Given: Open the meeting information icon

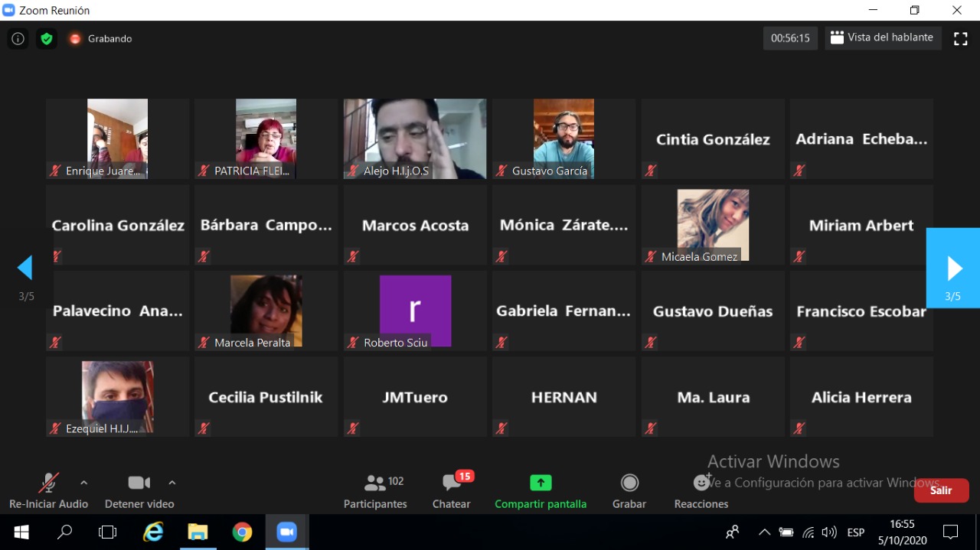Looking at the screenshot, I should click(x=18, y=39).
